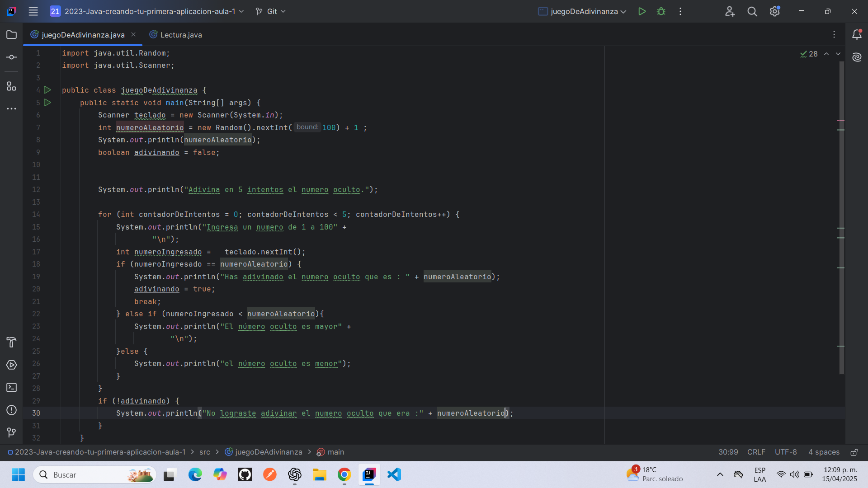Click the taskbar Buscar search box

pyautogui.click(x=94, y=474)
